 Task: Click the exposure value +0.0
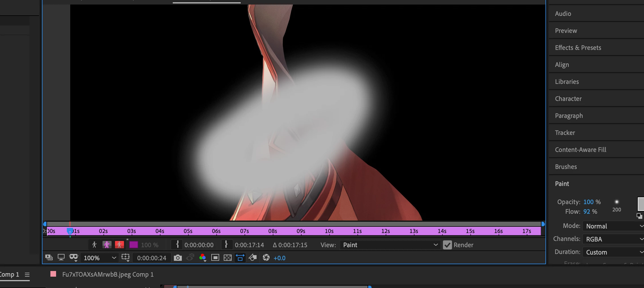pos(280,258)
